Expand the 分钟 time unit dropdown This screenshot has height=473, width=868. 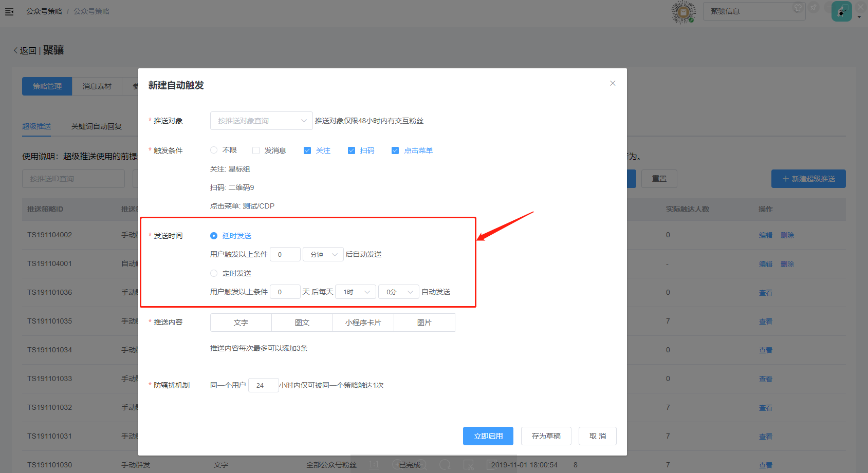click(x=323, y=254)
